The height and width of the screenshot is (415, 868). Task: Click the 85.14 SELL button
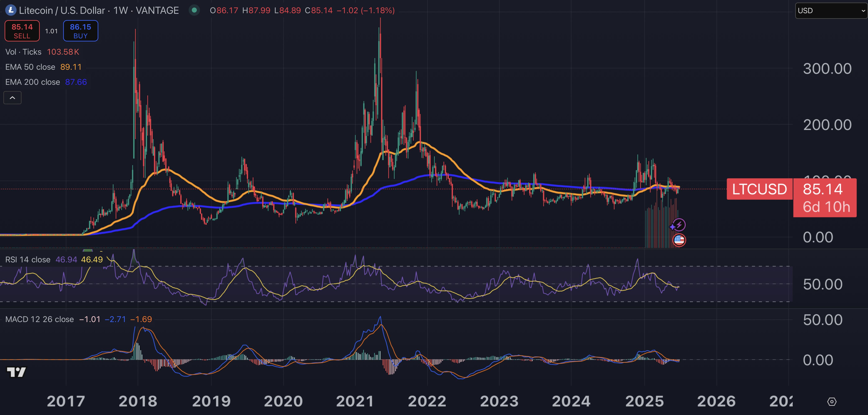click(x=22, y=31)
